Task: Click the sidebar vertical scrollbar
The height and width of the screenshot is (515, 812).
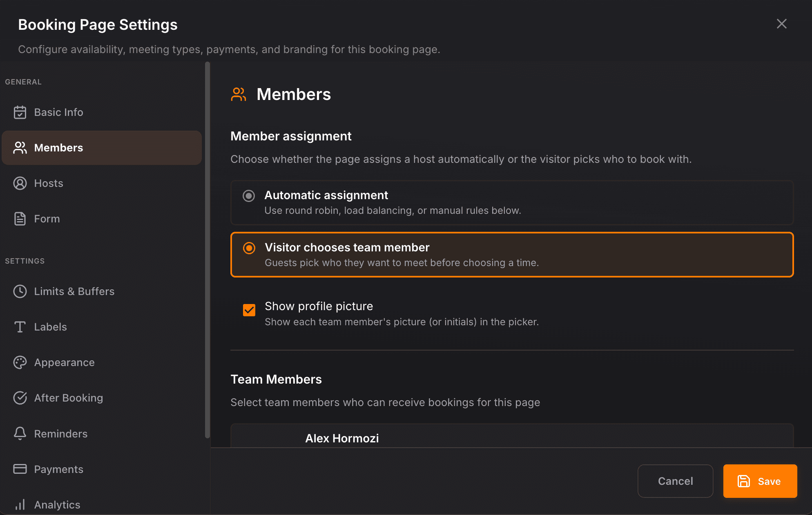Action: (207, 250)
